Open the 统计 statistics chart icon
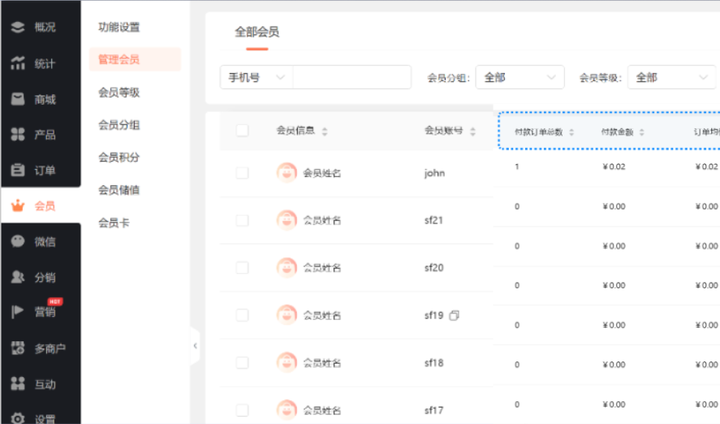 pos(18,64)
